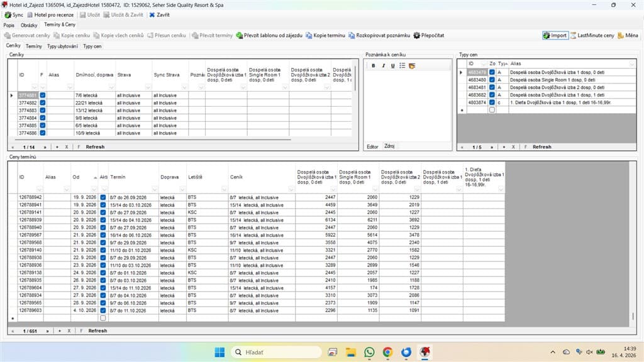
Task: Toggle the Akti checkbox for row 126788942
Action: (x=103, y=197)
